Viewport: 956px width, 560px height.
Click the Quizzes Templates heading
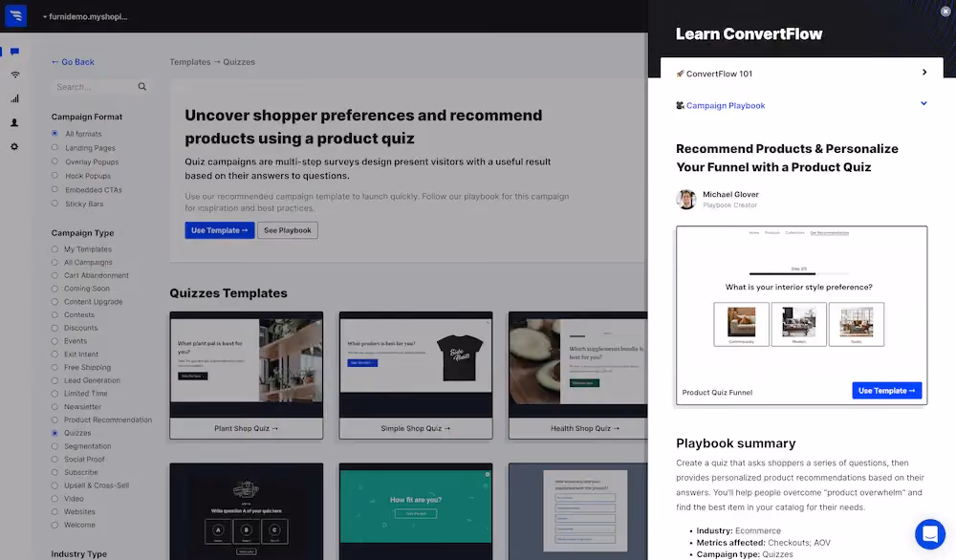(228, 293)
